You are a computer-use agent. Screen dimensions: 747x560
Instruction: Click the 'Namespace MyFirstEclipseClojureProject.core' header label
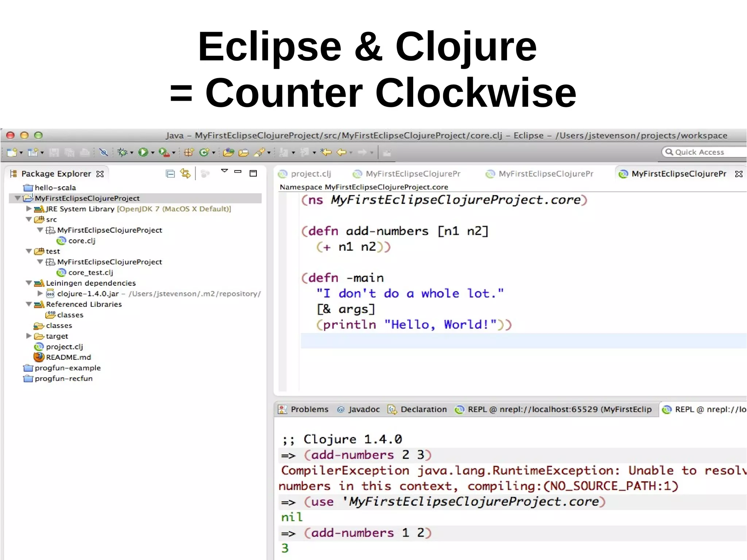click(364, 187)
